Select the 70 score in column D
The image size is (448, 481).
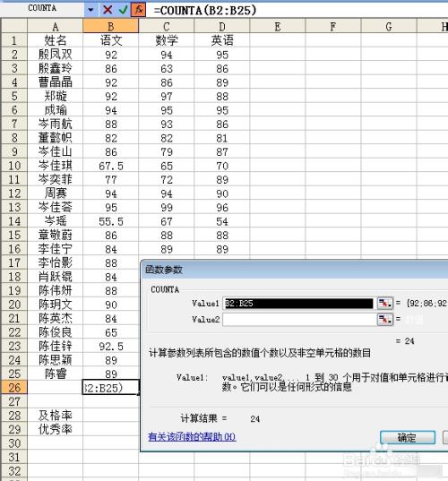click(222, 166)
